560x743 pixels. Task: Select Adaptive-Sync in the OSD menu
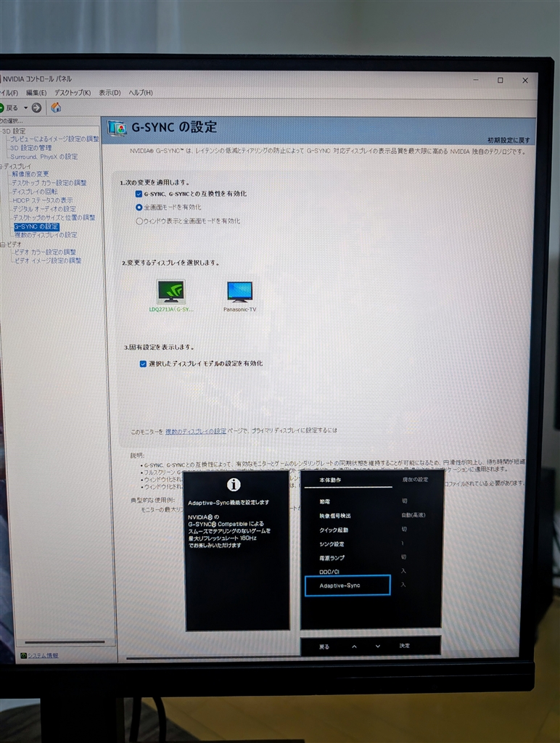point(347,586)
